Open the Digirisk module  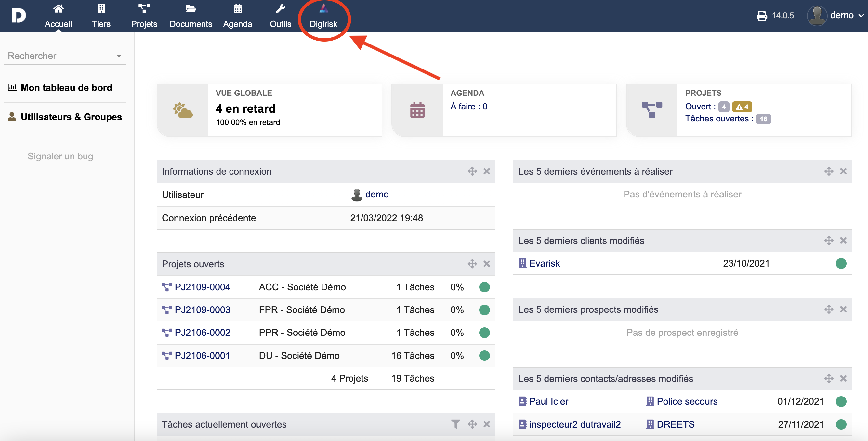pos(323,16)
